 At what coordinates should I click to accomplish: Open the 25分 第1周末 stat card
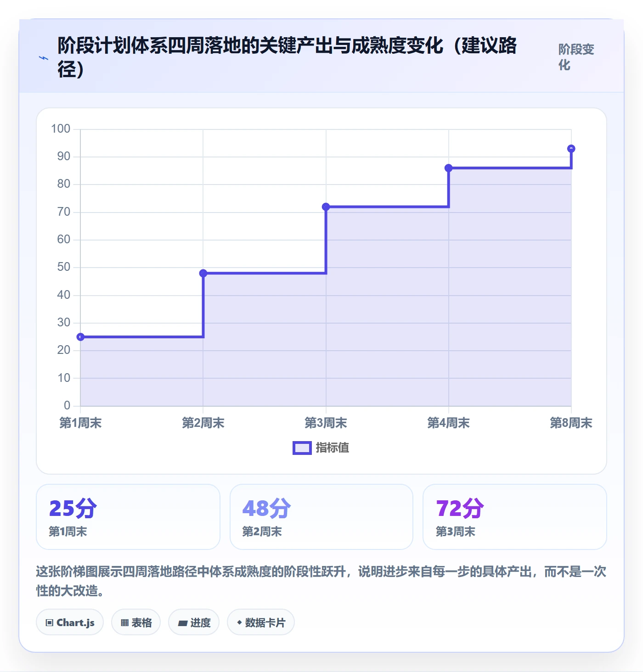pyautogui.click(x=128, y=517)
